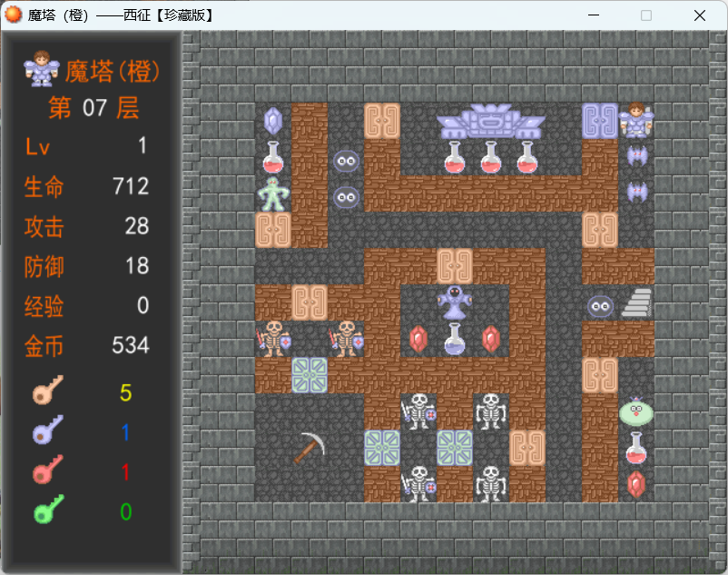
Task: Click the 金币 value '534'
Action: tap(131, 345)
